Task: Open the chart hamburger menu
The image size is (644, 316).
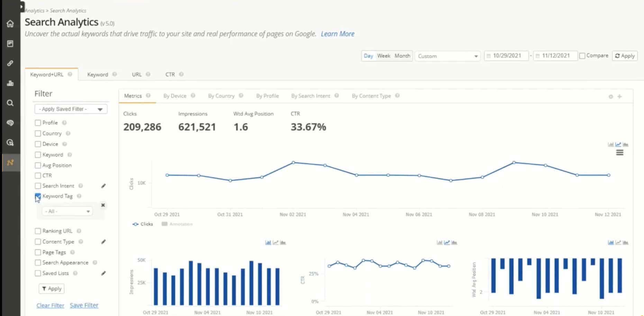Action: click(x=619, y=152)
